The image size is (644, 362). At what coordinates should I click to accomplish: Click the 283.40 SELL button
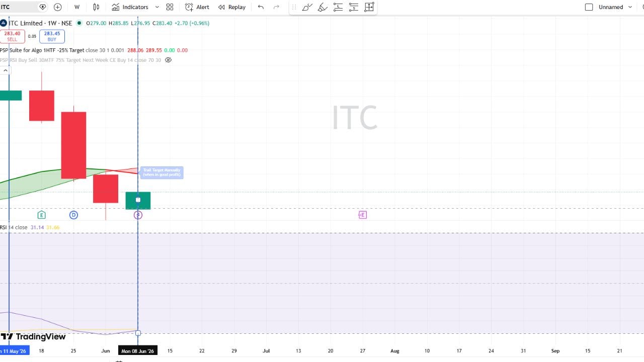(12, 36)
